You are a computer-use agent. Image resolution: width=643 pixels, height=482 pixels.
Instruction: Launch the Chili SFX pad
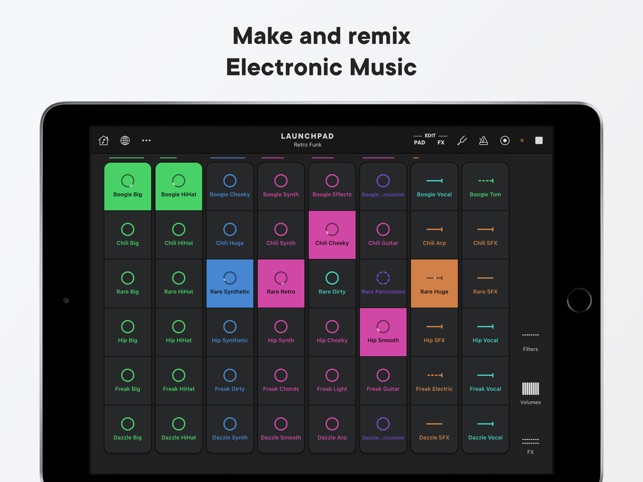click(x=486, y=235)
